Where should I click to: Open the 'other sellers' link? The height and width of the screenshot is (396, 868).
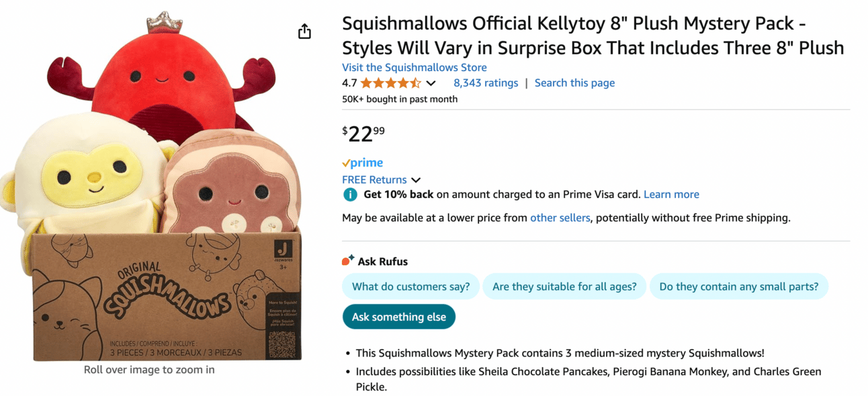[560, 217]
